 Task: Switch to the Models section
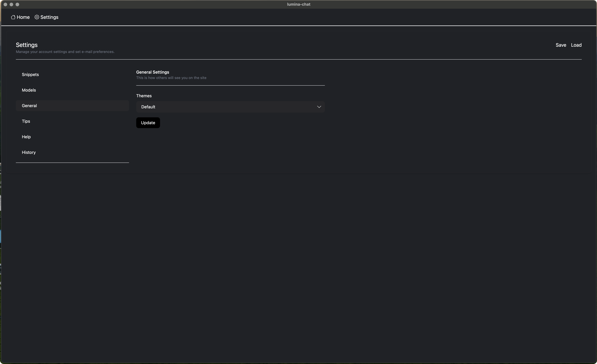tap(72, 90)
